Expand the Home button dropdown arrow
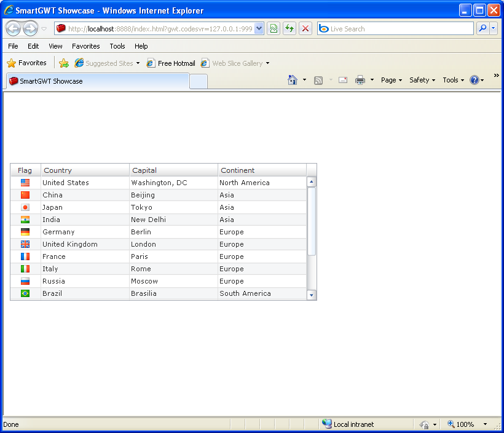This screenshot has width=504, height=433. 304,80
